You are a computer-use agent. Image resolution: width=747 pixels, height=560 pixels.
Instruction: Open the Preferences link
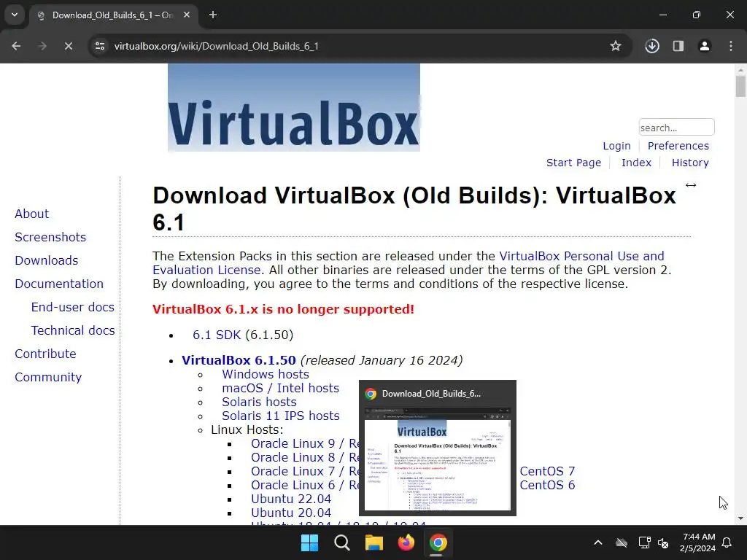(x=678, y=146)
